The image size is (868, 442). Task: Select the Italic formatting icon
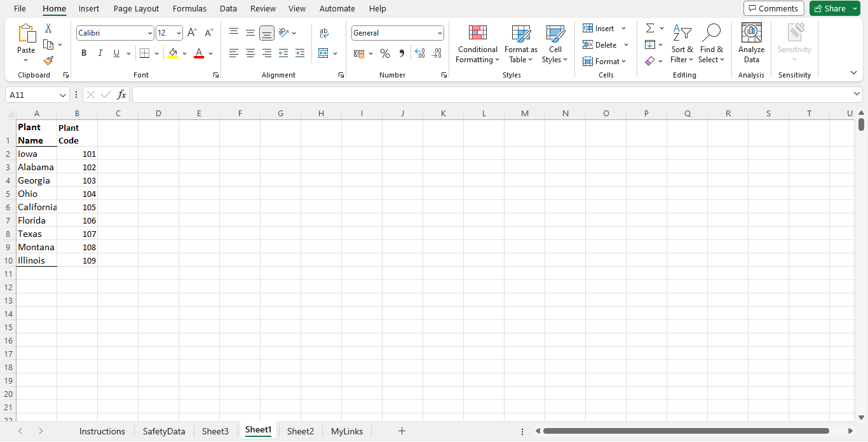click(x=100, y=53)
